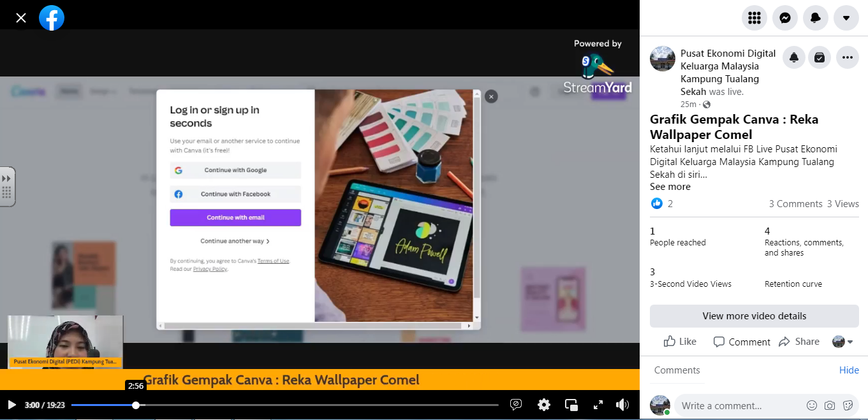Click Continue another way in video
This screenshot has width=868, height=420.
(x=235, y=242)
